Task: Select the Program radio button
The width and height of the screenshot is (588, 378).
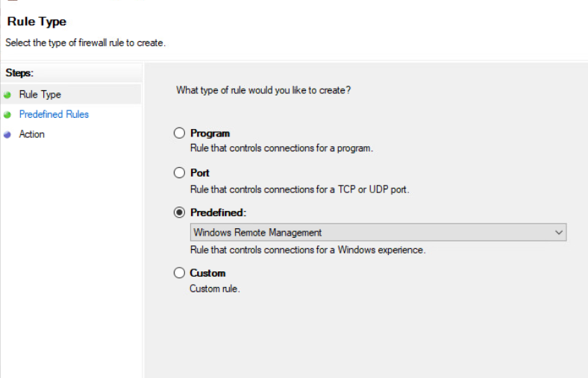Action: pos(179,133)
